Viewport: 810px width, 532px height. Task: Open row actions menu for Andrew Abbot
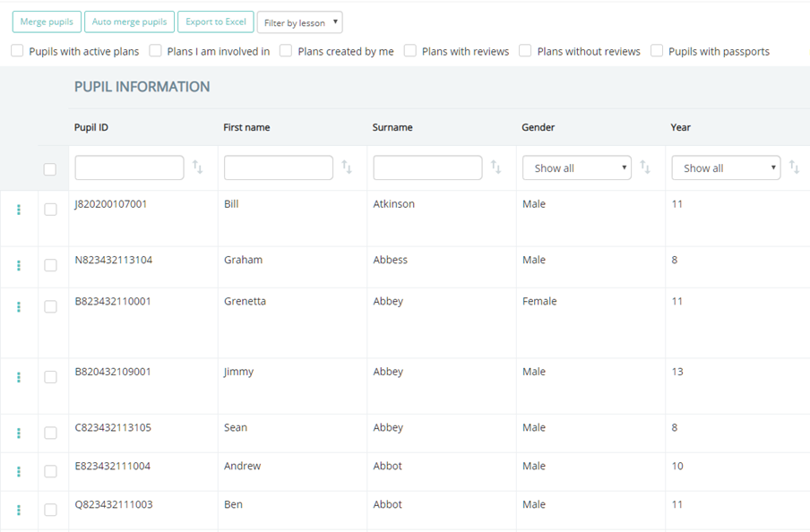pos(19,472)
